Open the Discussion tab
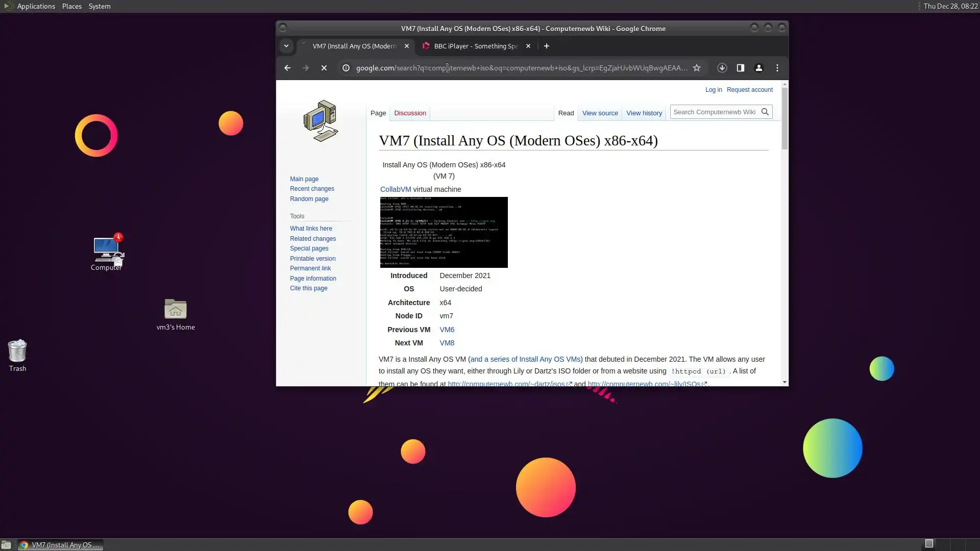 click(x=410, y=113)
